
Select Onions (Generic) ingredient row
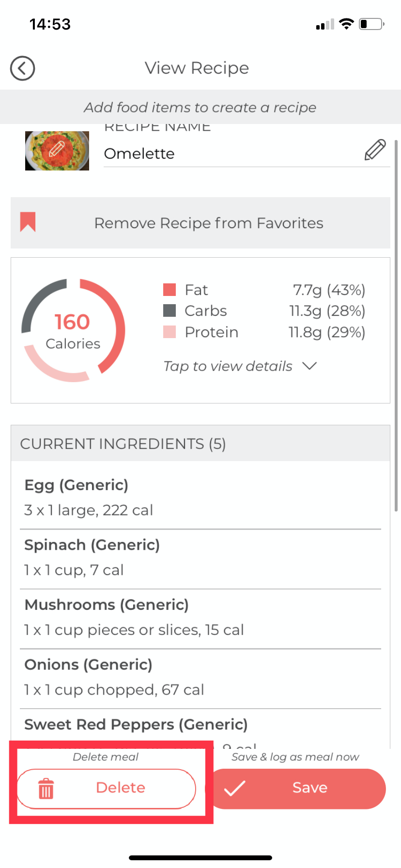[200, 677]
